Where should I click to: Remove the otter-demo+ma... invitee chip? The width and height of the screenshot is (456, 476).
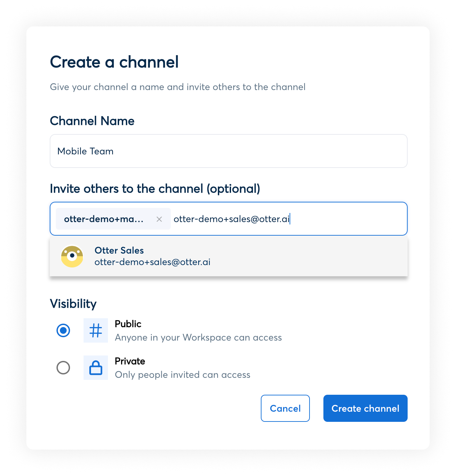[x=159, y=219]
